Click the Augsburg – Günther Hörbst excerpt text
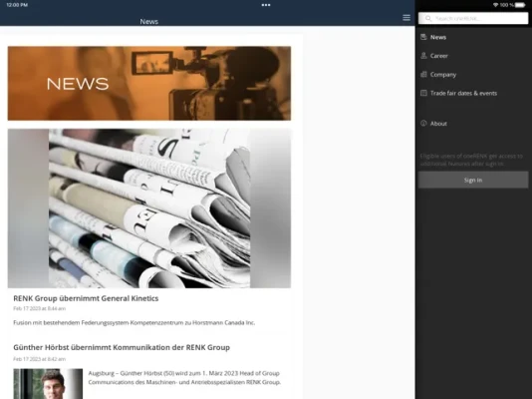This screenshot has height=399, width=532. point(184,378)
